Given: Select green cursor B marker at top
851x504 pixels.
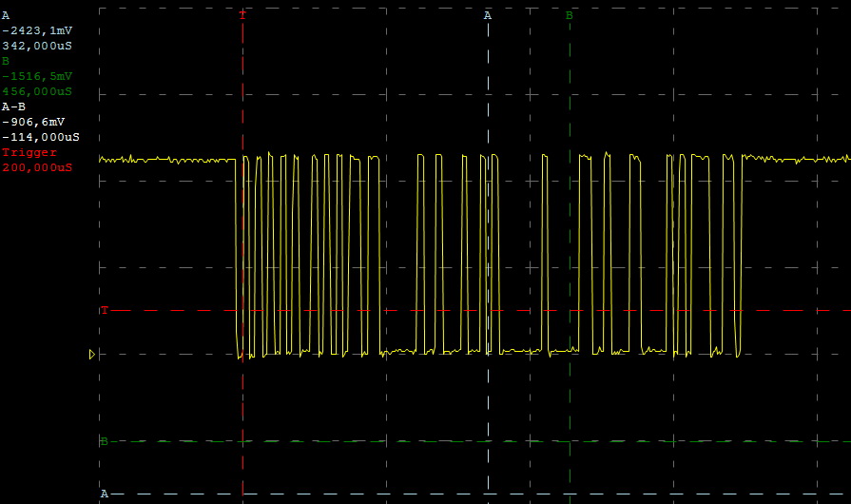Looking at the screenshot, I should click(x=570, y=15).
